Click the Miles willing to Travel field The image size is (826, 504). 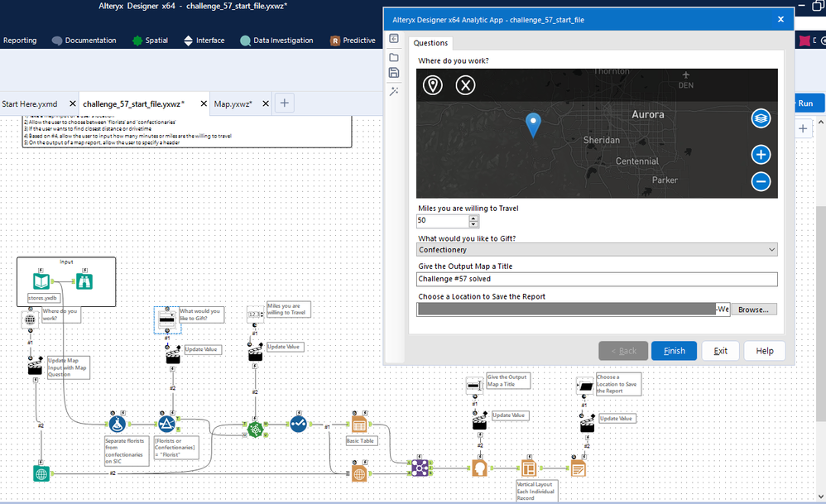pyautogui.click(x=443, y=221)
